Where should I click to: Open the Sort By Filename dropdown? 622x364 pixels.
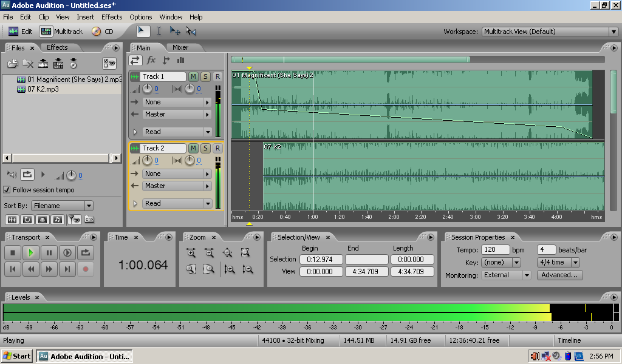(x=89, y=206)
